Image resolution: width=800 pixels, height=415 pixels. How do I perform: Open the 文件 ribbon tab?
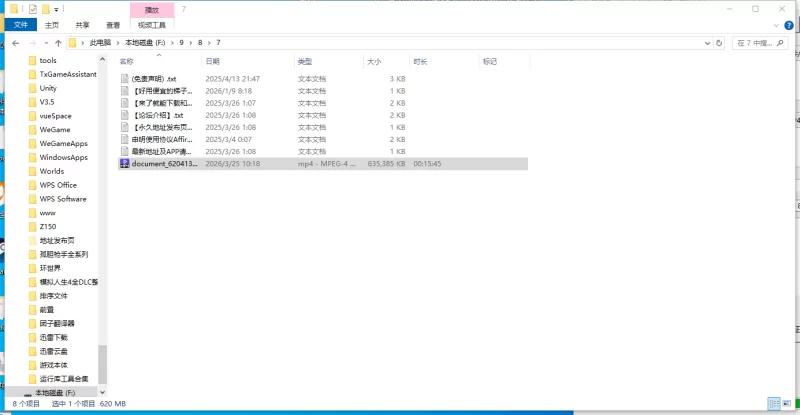[20, 25]
